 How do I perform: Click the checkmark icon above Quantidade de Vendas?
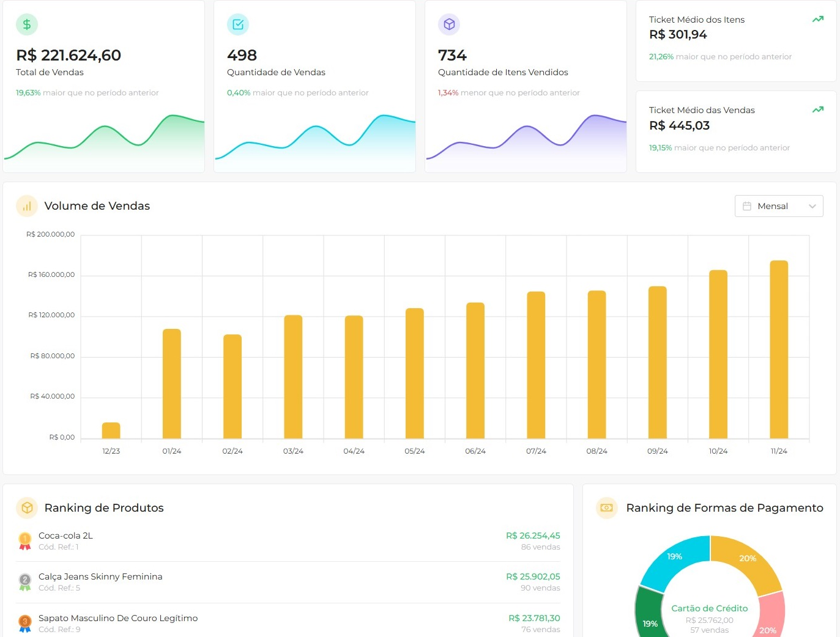237,24
